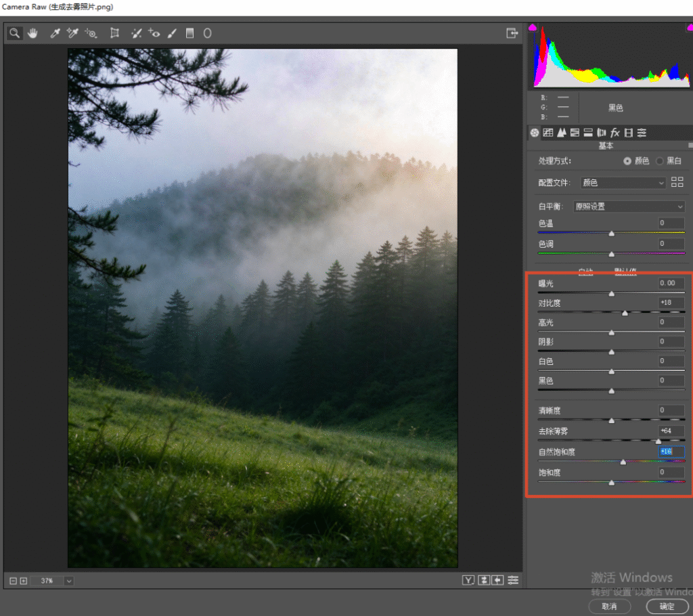The image size is (693, 616).
Task: Open the Camera Calibration panel tab
Action: [x=629, y=133]
